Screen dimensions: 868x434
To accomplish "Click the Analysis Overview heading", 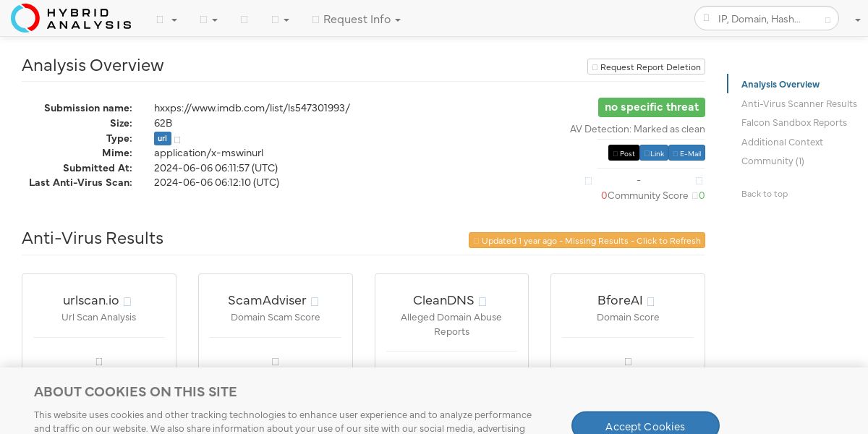I will 93,65.
